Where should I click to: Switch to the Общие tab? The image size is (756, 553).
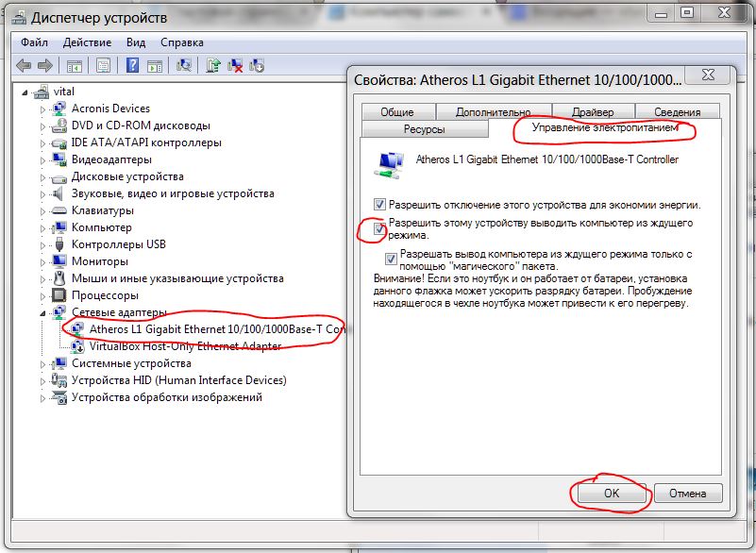click(x=397, y=112)
